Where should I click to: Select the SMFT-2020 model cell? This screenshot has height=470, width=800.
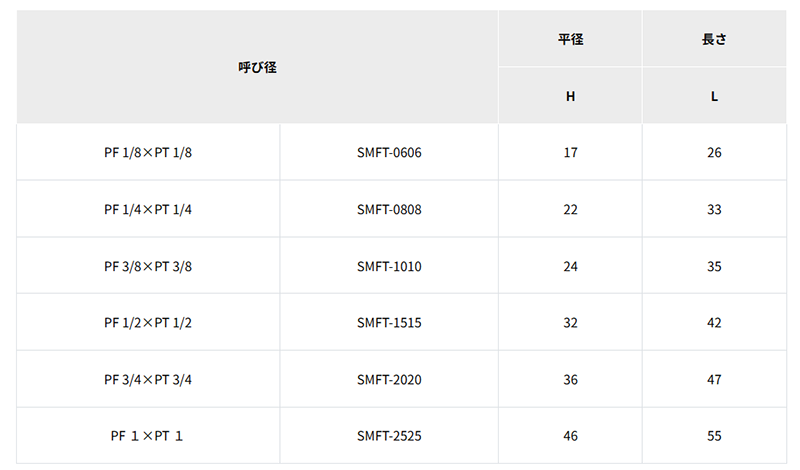389,379
